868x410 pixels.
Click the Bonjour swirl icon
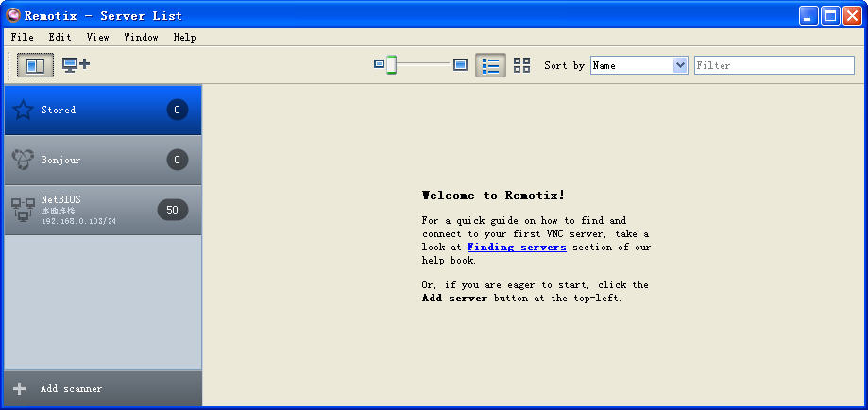[x=23, y=160]
